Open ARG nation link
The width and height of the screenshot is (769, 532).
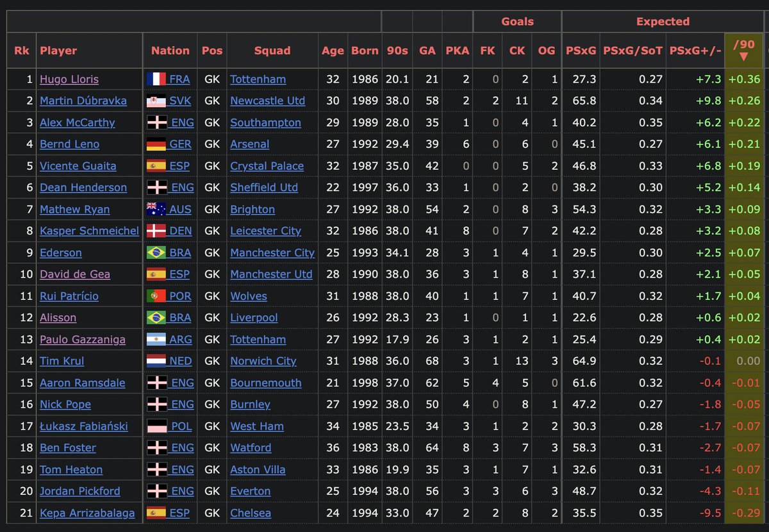pyautogui.click(x=180, y=340)
